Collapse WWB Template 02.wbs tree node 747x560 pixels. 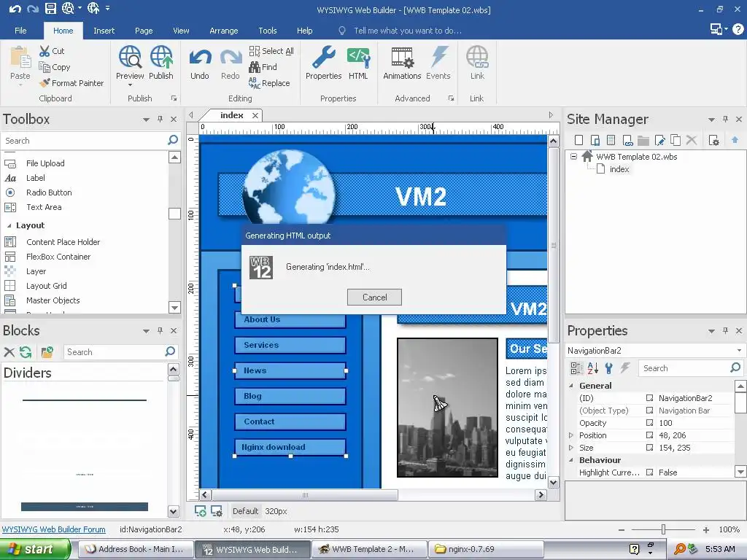click(573, 156)
